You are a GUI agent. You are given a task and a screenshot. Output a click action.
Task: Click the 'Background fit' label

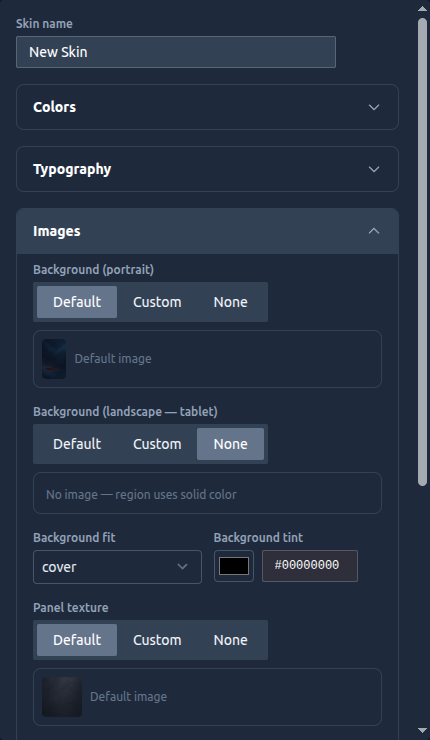tap(74, 538)
